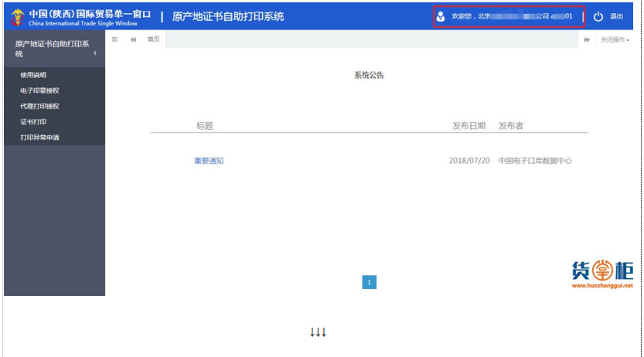Collapse the 原产地证书自助打印系统 sidebar section
Viewport: 644px width, 357px height.
pyautogui.click(x=95, y=53)
